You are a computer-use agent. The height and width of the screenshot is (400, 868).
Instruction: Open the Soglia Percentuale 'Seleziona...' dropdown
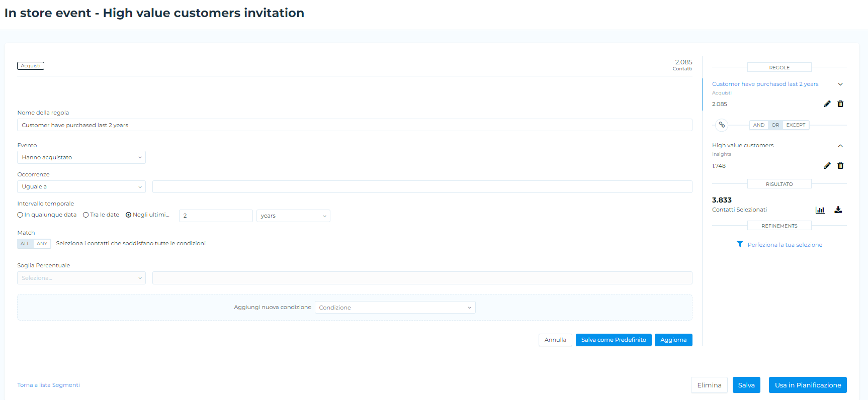[x=81, y=278]
